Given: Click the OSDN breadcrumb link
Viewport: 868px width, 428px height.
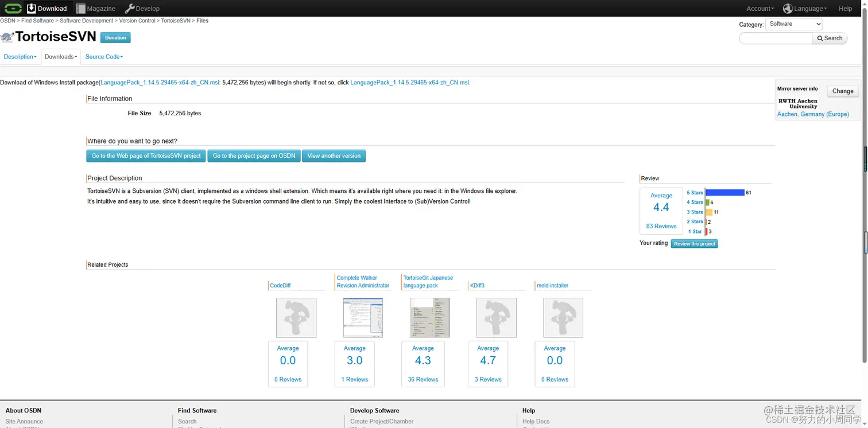Looking at the screenshot, I should [7, 21].
